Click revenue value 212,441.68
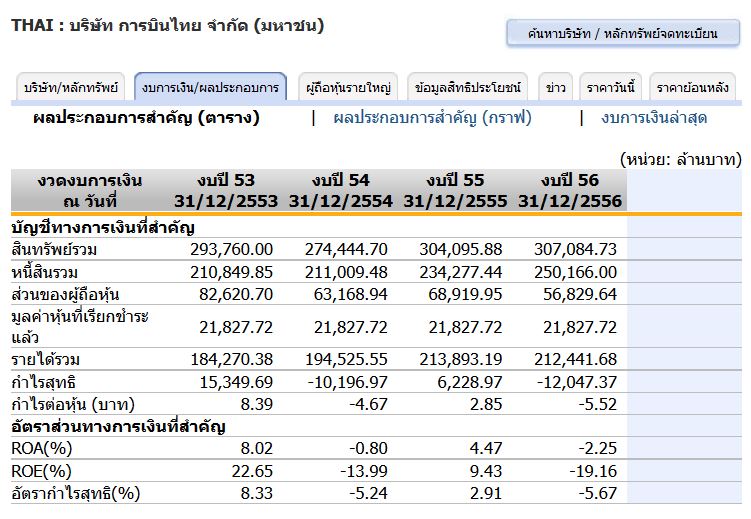Viewport: 751px width, 519px height. click(x=575, y=359)
